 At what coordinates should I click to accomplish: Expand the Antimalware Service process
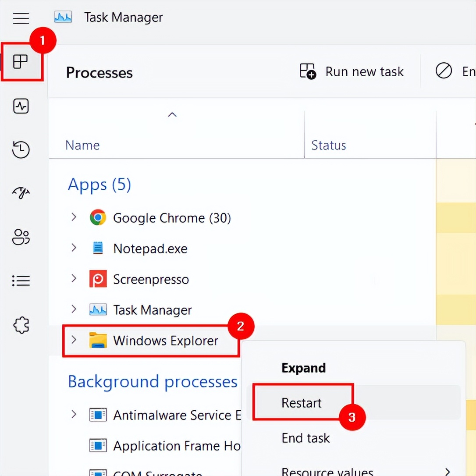(74, 415)
